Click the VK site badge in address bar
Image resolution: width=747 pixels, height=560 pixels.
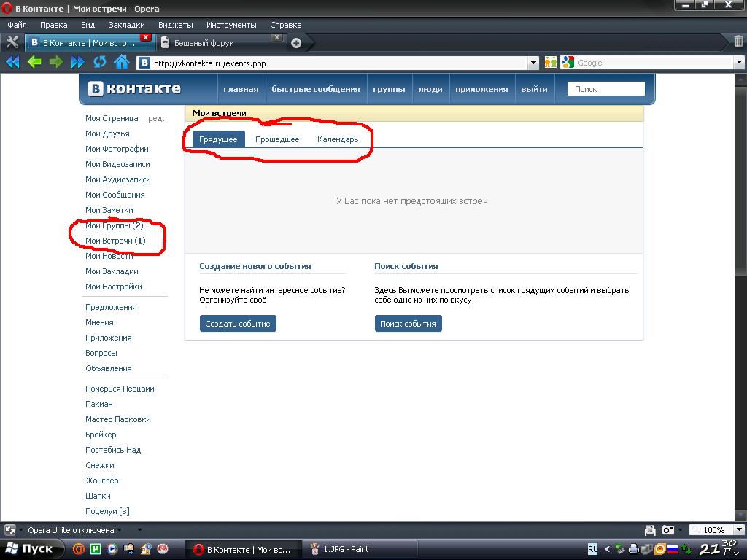tap(144, 63)
